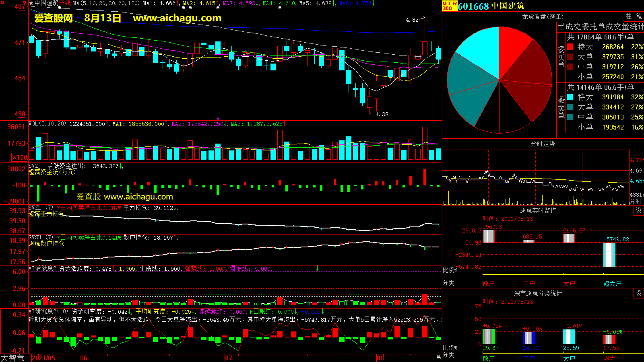Select the 龙虎看盘(逐单) panel title
The height and width of the screenshot is (362, 644).
click(543, 16)
